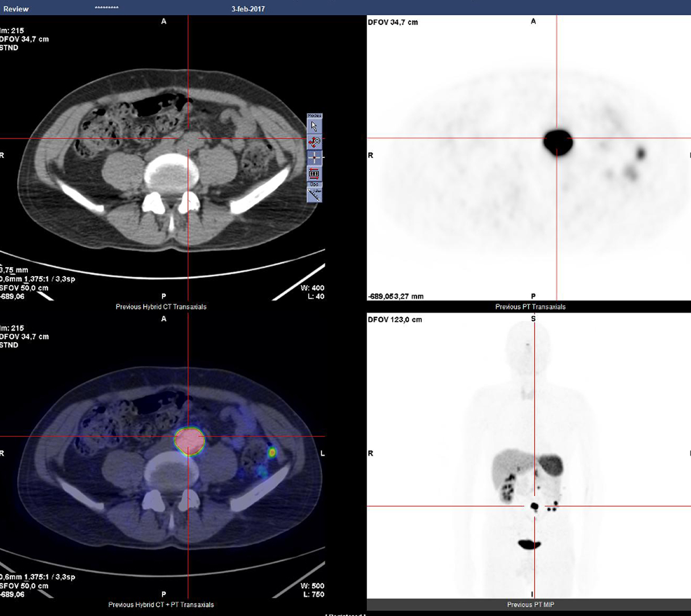Screen dimensions: 691x616
Task: Click the Modes toolbar header
Action: click(314, 116)
